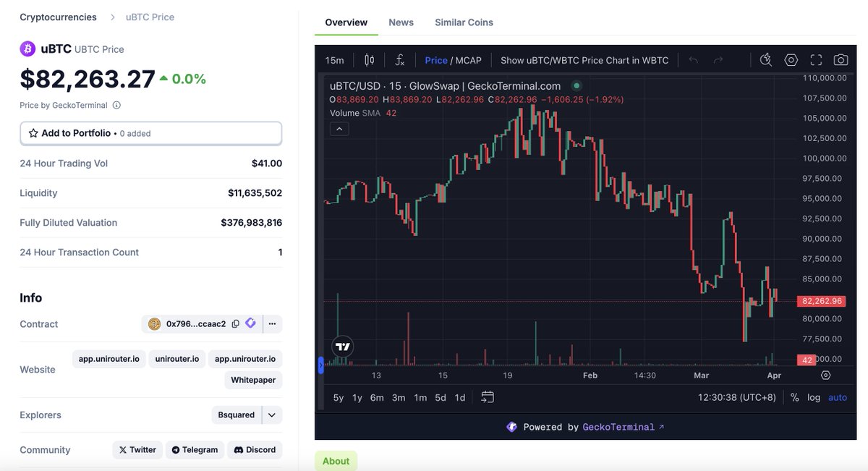This screenshot has height=471, width=868.
Task: Click the Volume SMA indicator legend
Action: click(x=363, y=113)
